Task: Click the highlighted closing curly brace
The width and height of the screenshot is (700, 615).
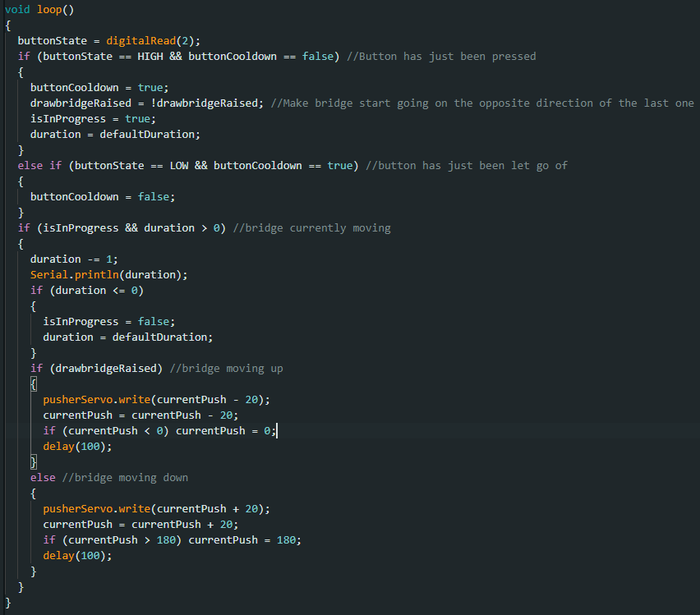Action: [34, 462]
